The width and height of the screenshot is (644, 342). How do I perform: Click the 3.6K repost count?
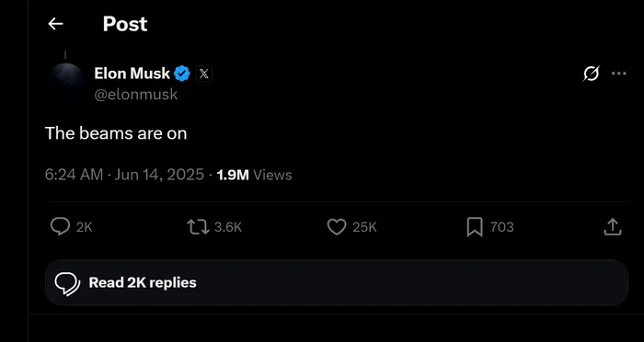(x=228, y=227)
